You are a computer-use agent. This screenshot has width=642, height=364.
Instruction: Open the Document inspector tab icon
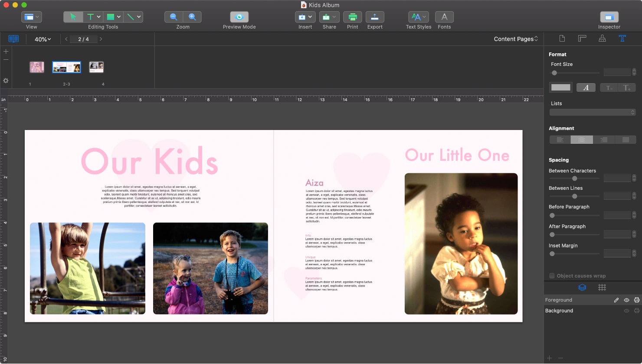pyautogui.click(x=562, y=39)
